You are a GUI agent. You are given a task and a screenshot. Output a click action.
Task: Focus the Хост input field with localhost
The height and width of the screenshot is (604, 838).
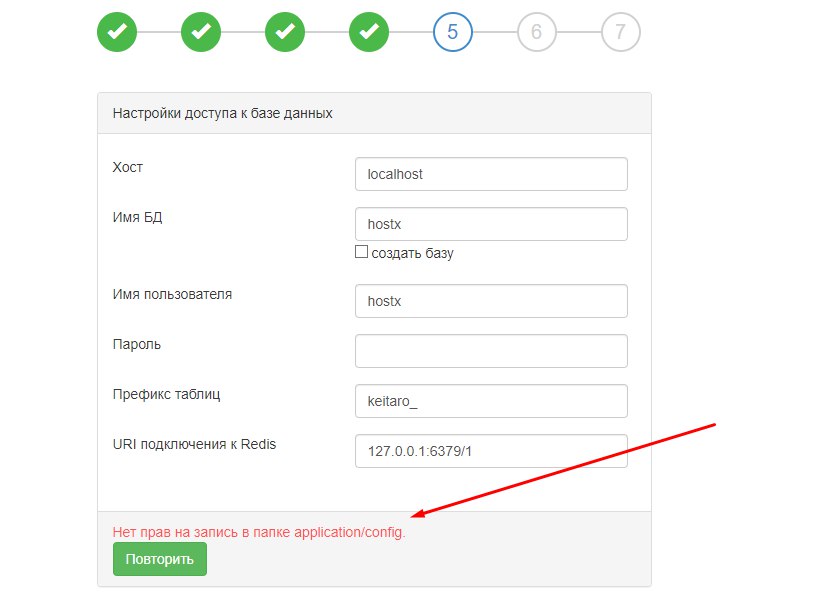(491, 174)
